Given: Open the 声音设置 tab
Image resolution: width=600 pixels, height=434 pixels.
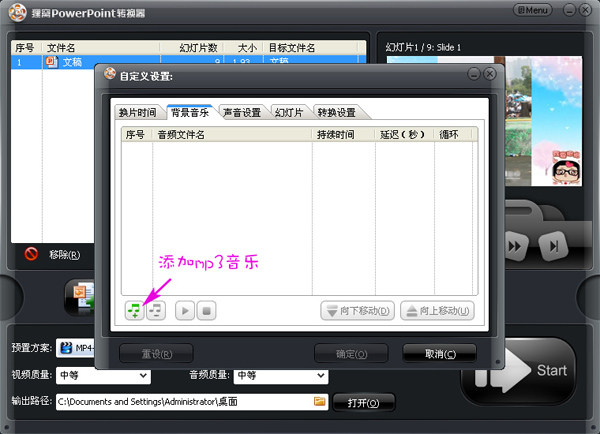Looking at the screenshot, I should point(242,113).
